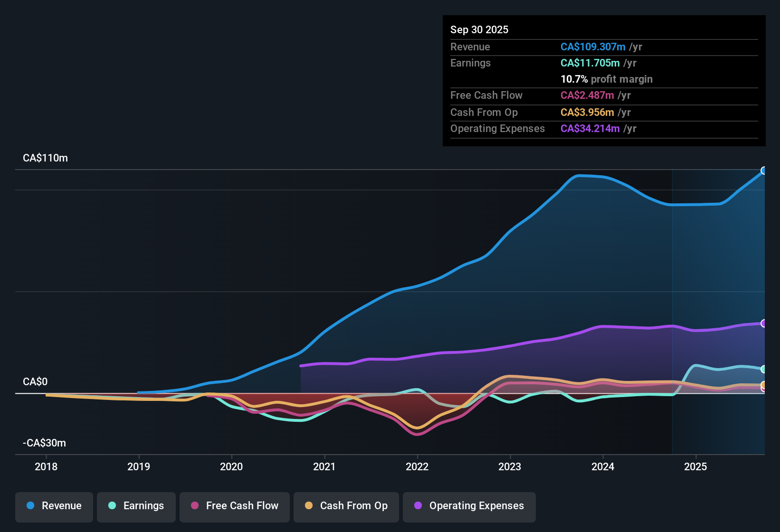Click the CA$110m gridline label

[45, 158]
